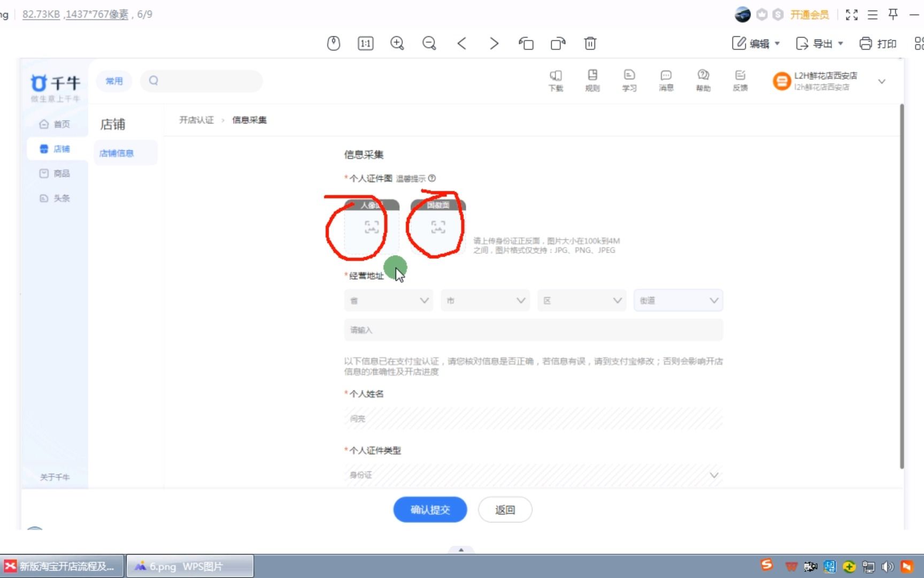Click the 开店认证 breadcrumb link
Viewport: 924px width, 578px height.
coord(196,120)
